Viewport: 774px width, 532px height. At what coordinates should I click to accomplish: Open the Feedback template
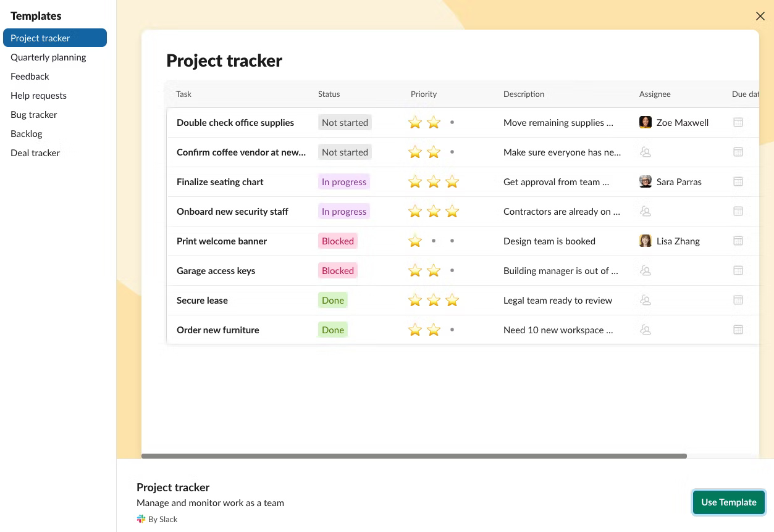tap(30, 76)
